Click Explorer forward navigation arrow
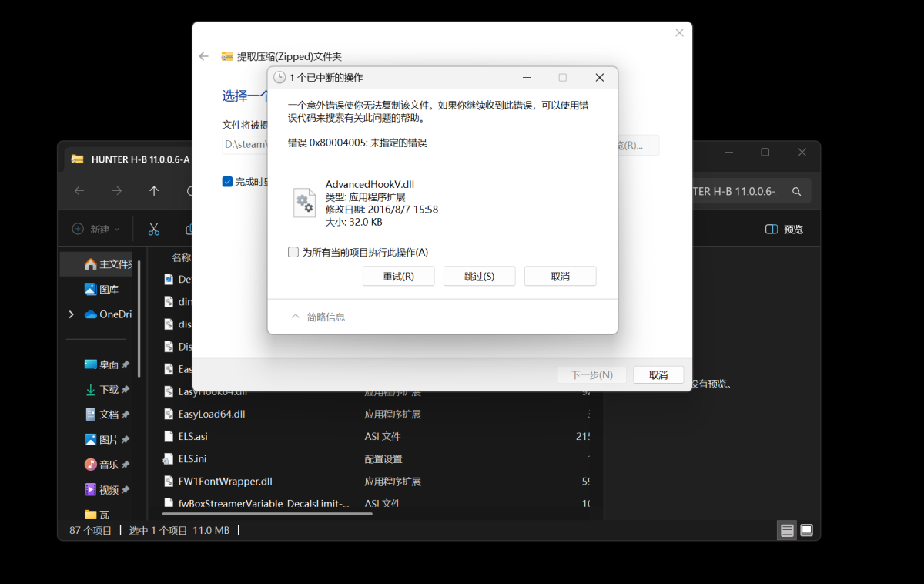The image size is (924, 584). (x=116, y=191)
